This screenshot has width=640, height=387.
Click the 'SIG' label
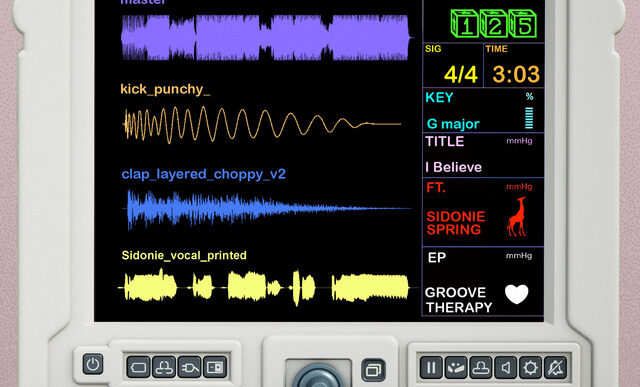pos(433,49)
